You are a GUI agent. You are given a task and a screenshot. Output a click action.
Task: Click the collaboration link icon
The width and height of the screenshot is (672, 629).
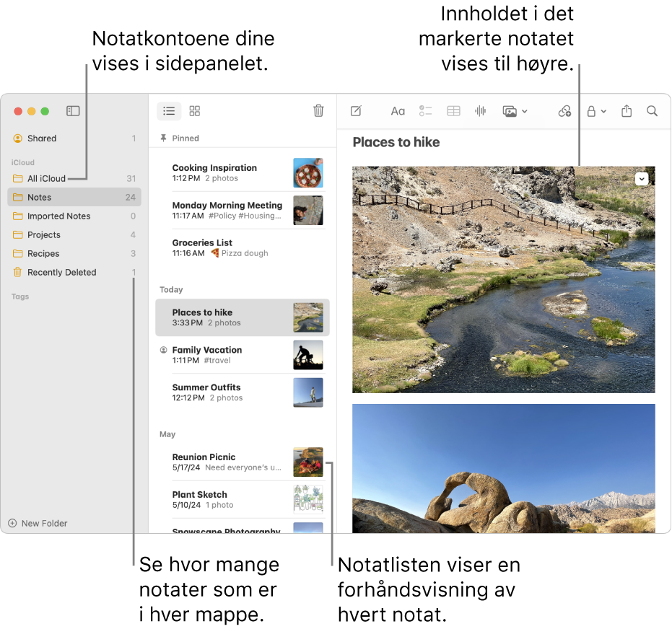click(564, 111)
